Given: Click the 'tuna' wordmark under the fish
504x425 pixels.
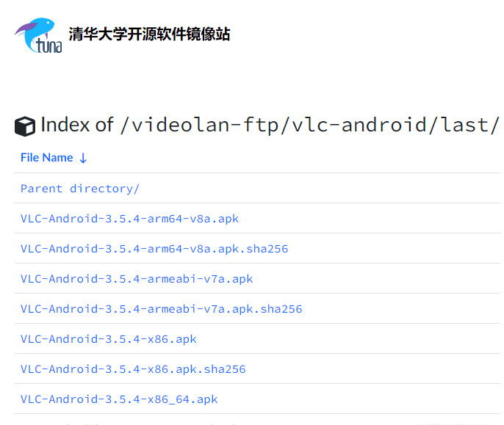Looking at the screenshot, I should (x=48, y=47).
